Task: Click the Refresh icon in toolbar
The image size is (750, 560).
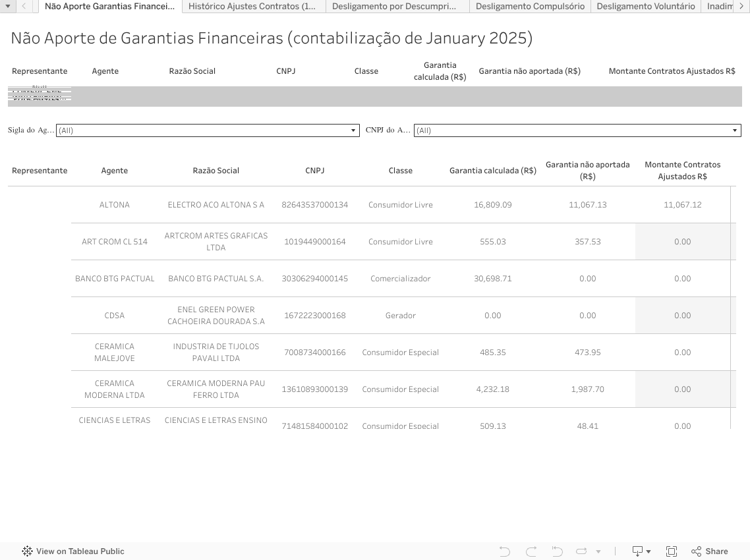Action: coord(582,551)
